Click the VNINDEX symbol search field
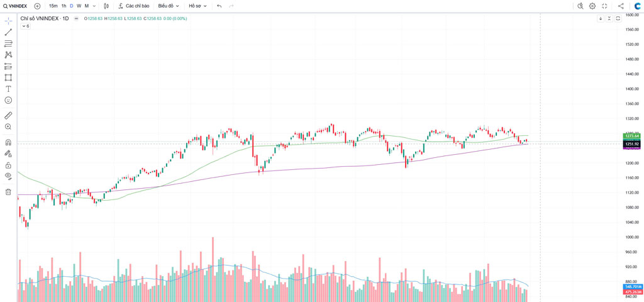 click(16, 6)
